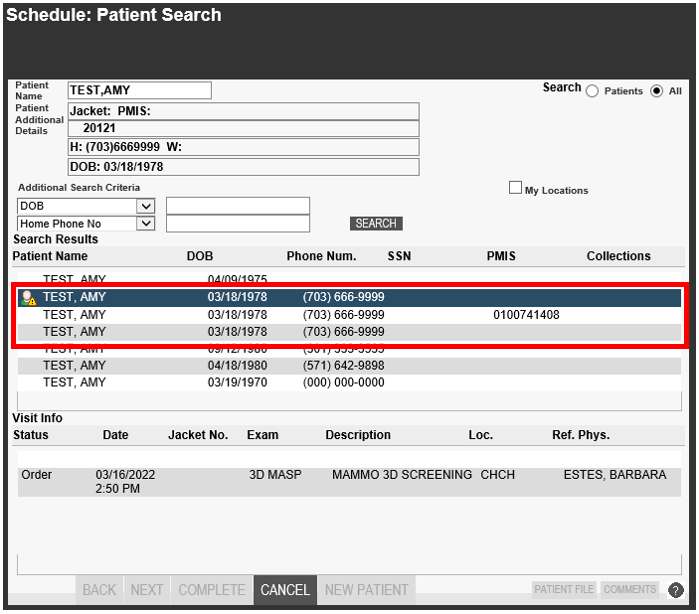Screen dimensions: 699x614
Task: Open the PATIENT FILE button
Action: pyautogui.click(x=564, y=589)
